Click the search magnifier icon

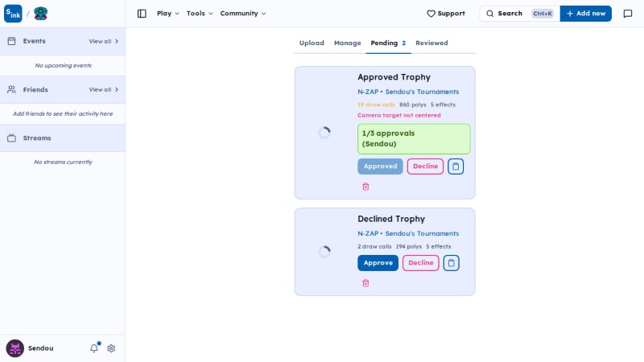[x=490, y=14]
